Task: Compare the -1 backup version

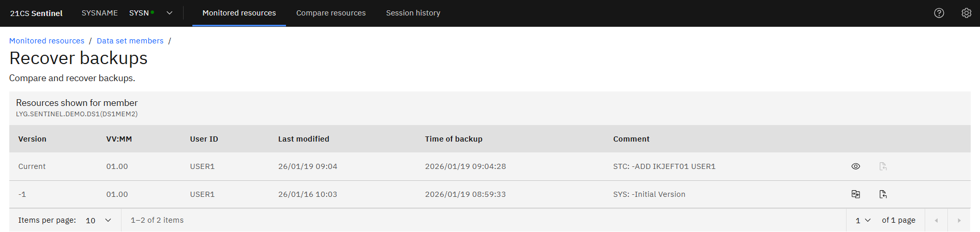Action: 855,194
